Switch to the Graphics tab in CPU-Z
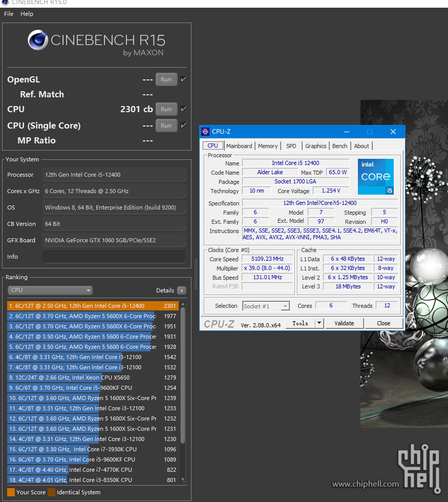 pyautogui.click(x=315, y=146)
